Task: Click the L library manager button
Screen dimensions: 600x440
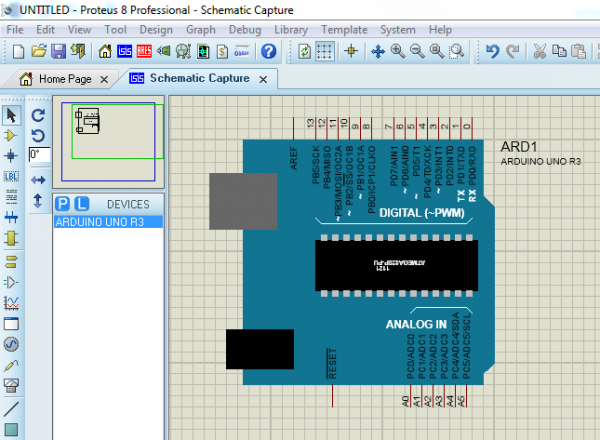Action: click(82, 204)
